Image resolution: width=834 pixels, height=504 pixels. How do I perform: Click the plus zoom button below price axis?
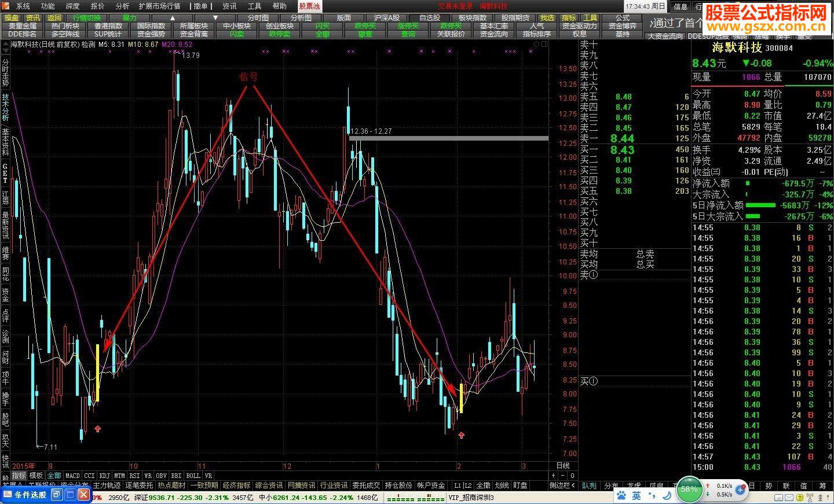(x=554, y=476)
